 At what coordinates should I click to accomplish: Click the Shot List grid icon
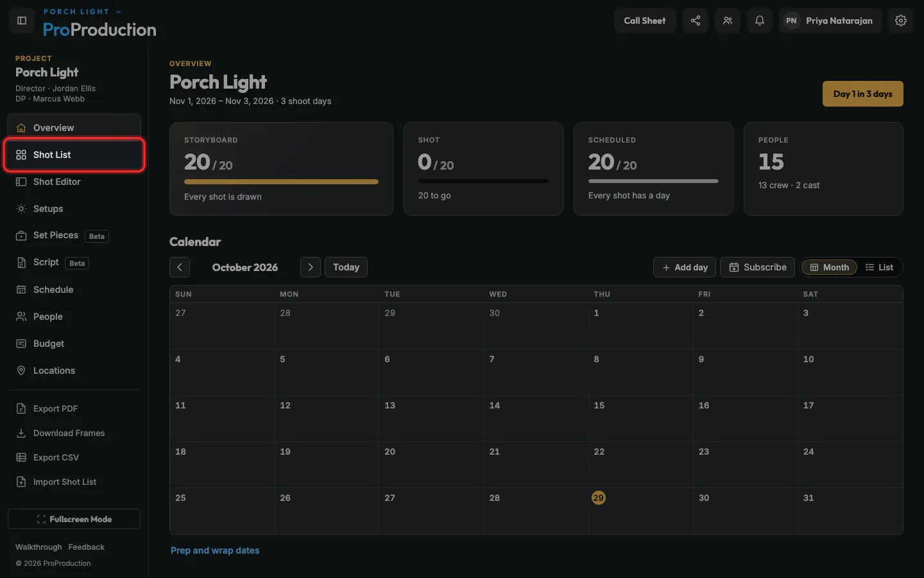click(x=21, y=155)
